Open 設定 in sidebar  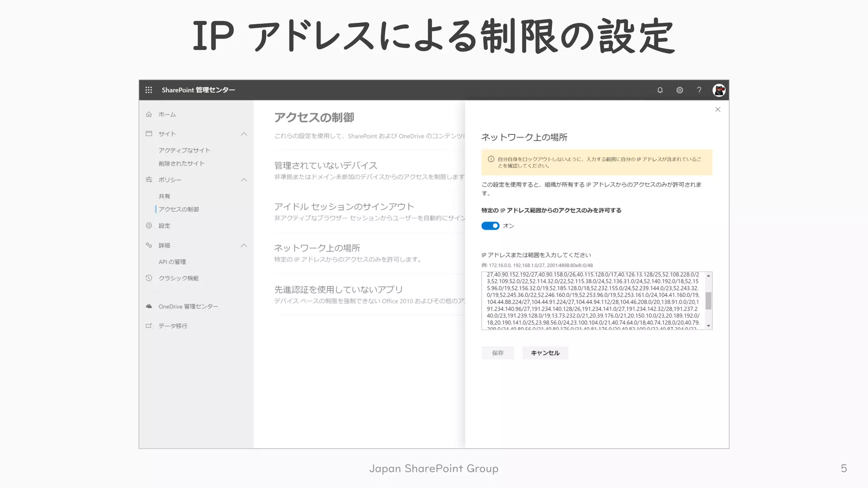click(x=164, y=226)
